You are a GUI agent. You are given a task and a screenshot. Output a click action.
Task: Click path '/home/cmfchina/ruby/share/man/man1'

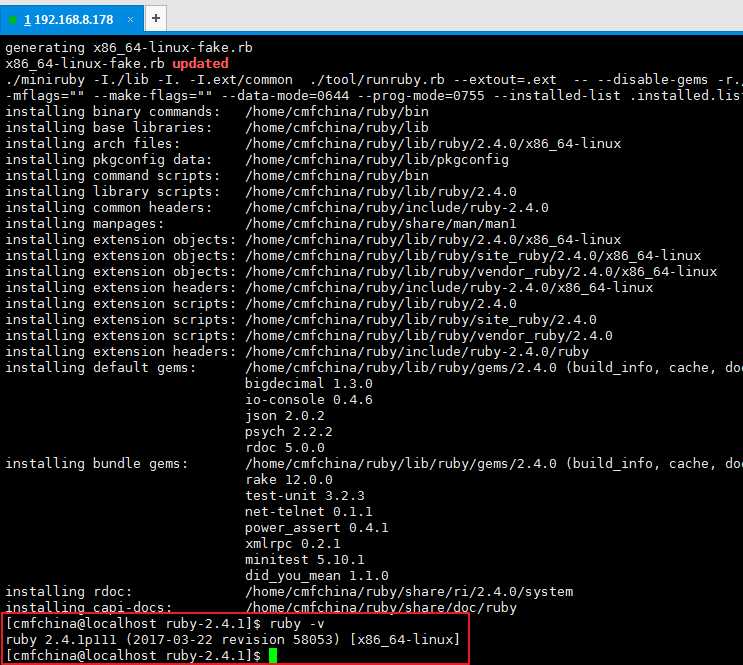point(381,224)
